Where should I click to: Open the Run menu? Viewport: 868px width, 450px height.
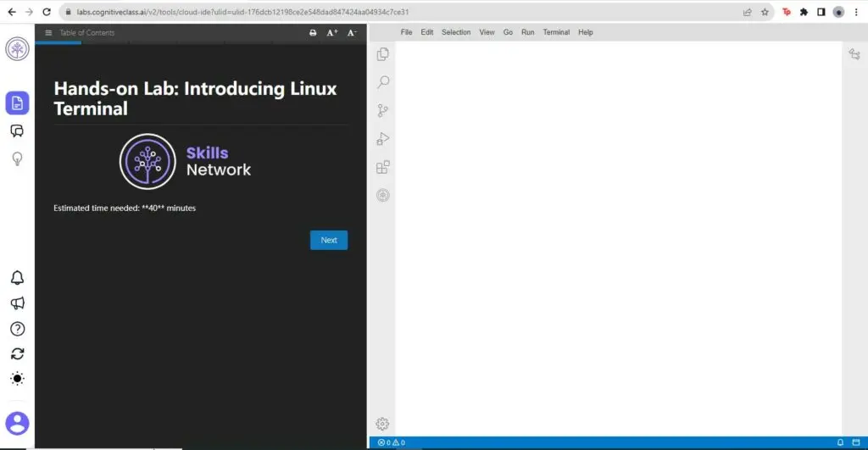tap(527, 32)
